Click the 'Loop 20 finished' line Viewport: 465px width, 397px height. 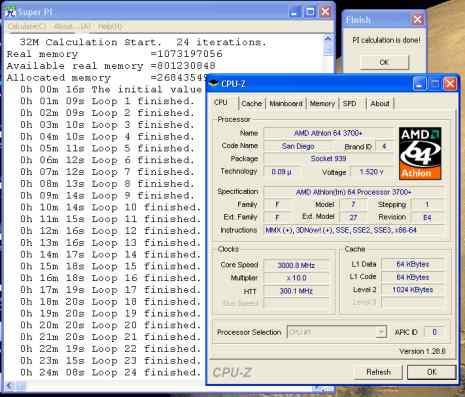pos(110,325)
